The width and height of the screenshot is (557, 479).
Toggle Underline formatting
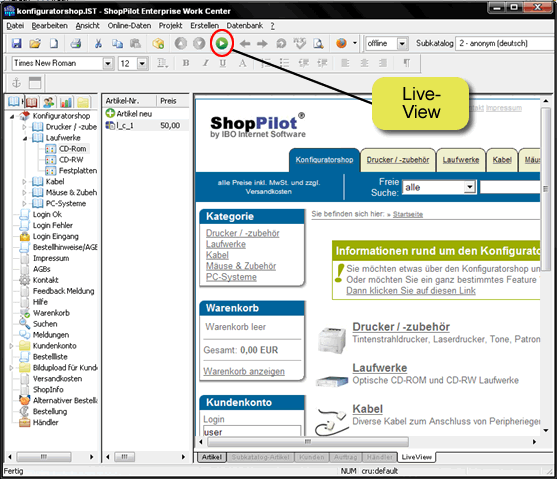click(x=223, y=63)
